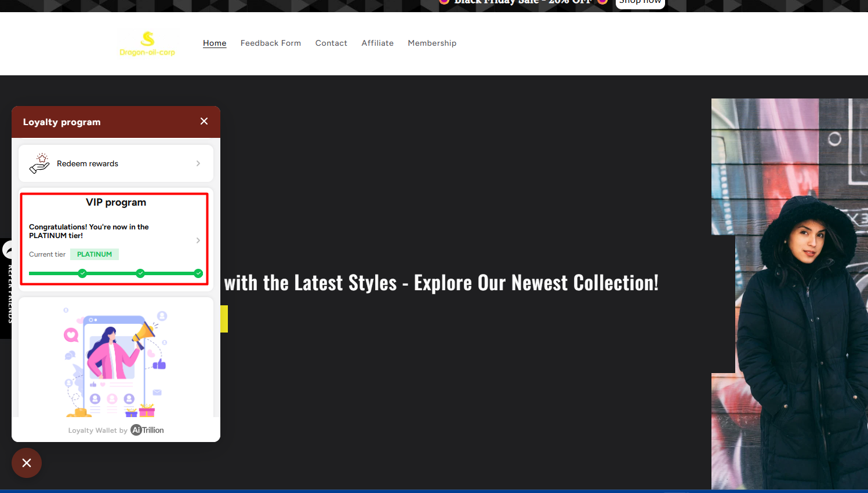This screenshot has width=868, height=493.
Task: Click the Loyalty Wallet by text
Action: tap(97, 430)
